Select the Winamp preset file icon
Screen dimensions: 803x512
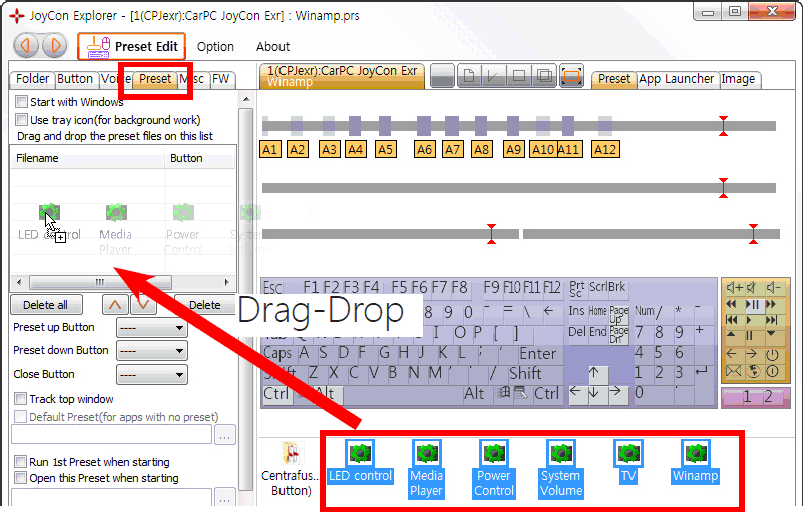tap(695, 462)
